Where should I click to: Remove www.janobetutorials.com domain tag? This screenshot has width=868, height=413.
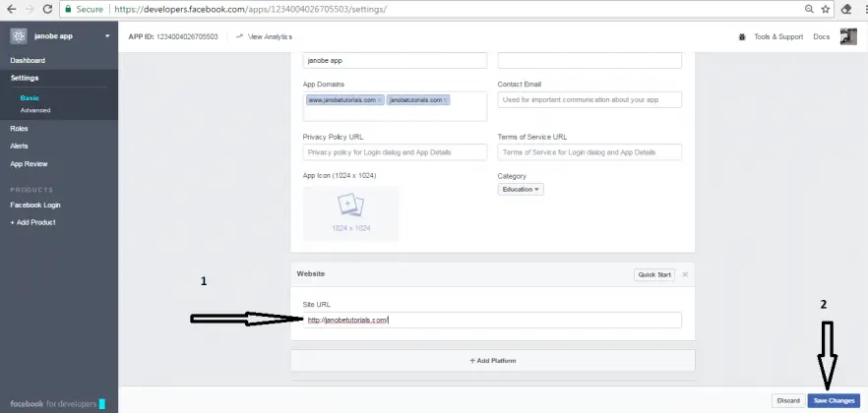coord(379,100)
